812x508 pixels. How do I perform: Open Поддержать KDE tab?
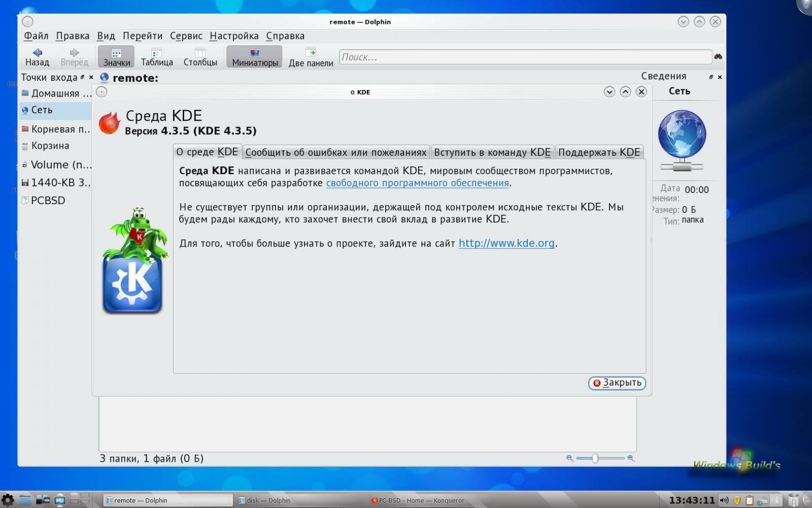click(x=599, y=152)
